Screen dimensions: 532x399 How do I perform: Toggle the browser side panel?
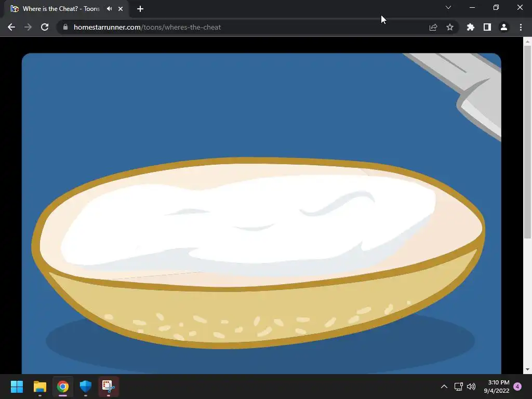coord(487,27)
